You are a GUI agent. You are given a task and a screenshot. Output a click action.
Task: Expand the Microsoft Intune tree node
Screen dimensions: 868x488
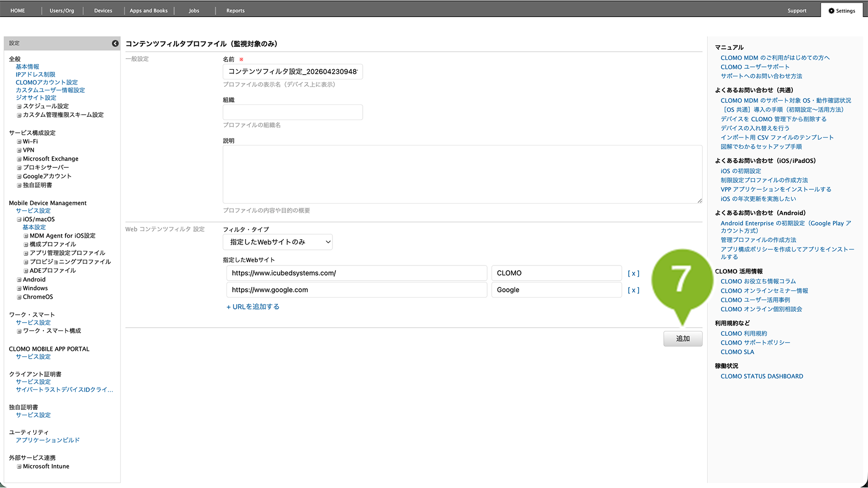tap(19, 467)
